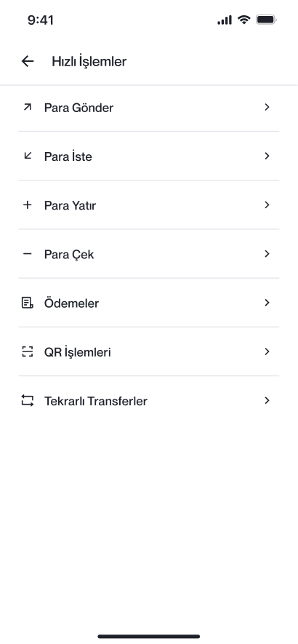The image size is (298, 644).
Task: Click the Para İste down-left arrow icon
Action: click(x=27, y=156)
